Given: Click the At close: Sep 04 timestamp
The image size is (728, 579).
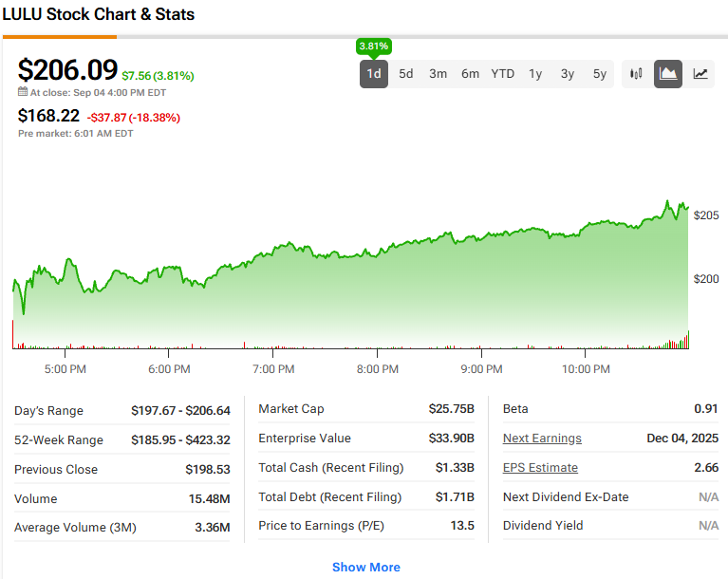Looking at the screenshot, I should click(x=98, y=92).
